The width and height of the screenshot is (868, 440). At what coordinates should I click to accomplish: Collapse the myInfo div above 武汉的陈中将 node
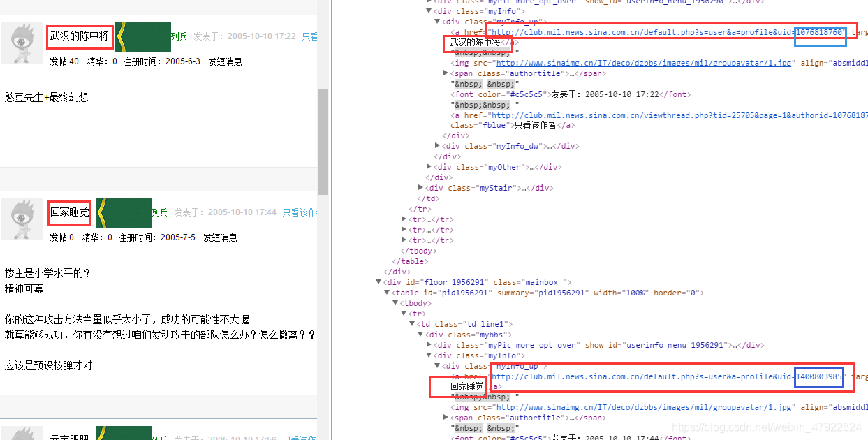429,11
